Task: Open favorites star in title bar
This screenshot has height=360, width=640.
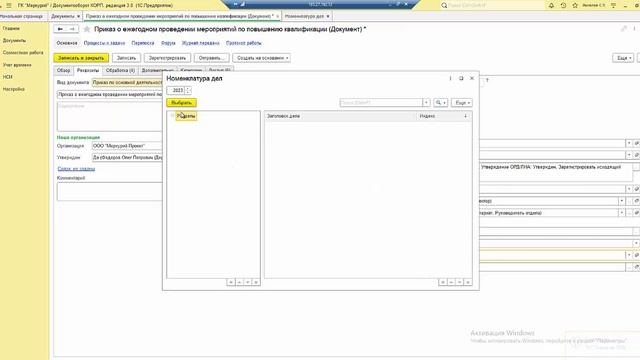Action: 575,5
